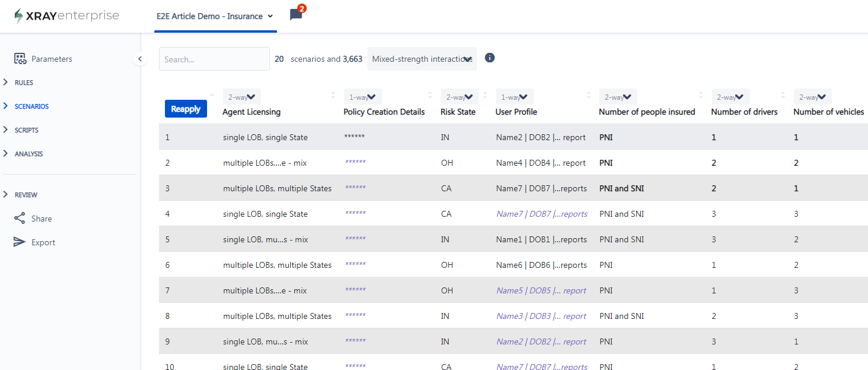Click the Xray Enterprise logo
The image size is (868, 370).
point(66,16)
